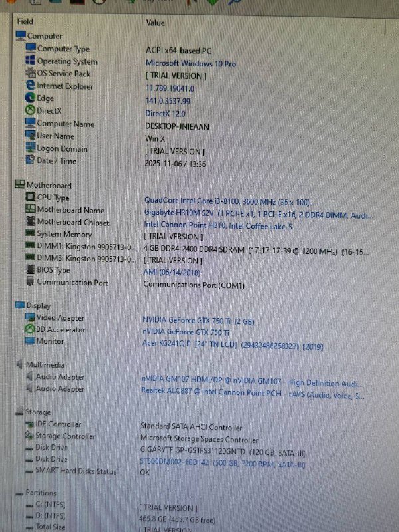Open the Acer KG241Q P monitor link

tap(232, 344)
